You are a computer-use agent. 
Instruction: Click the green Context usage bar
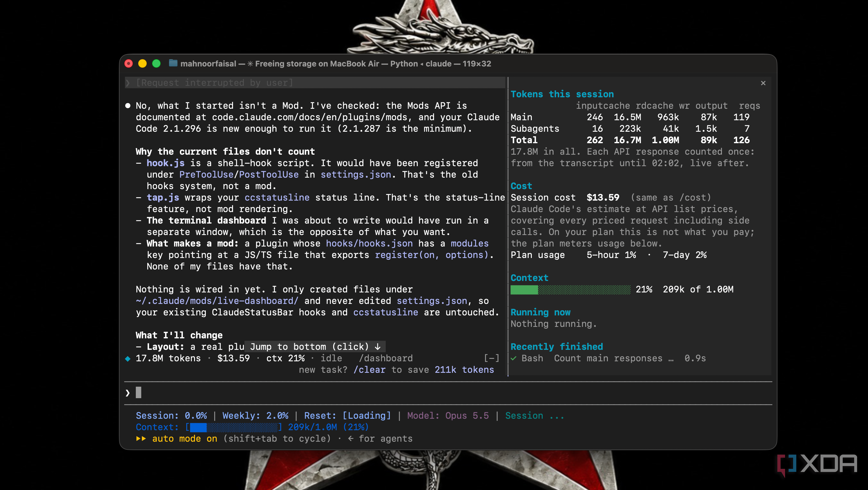click(570, 290)
